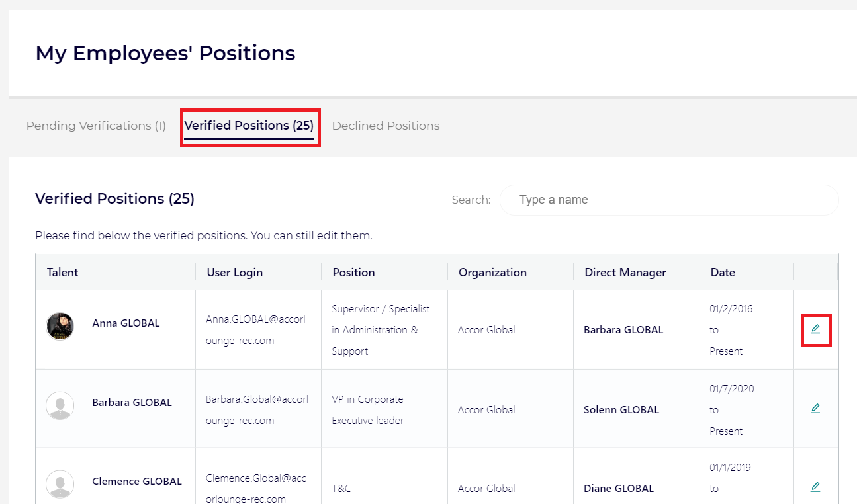Image resolution: width=857 pixels, height=504 pixels.
Task: Click direct manager Diane GLOBAL
Action: tap(619, 488)
